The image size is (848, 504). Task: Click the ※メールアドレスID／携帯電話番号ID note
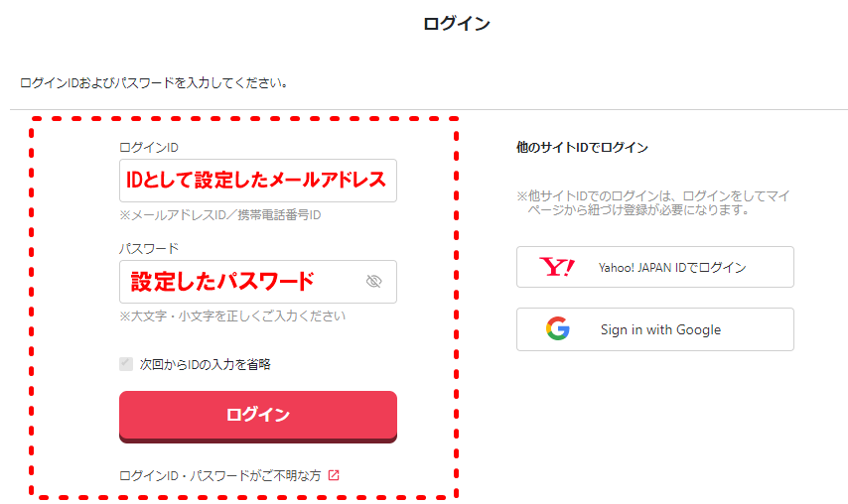pos(220,215)
